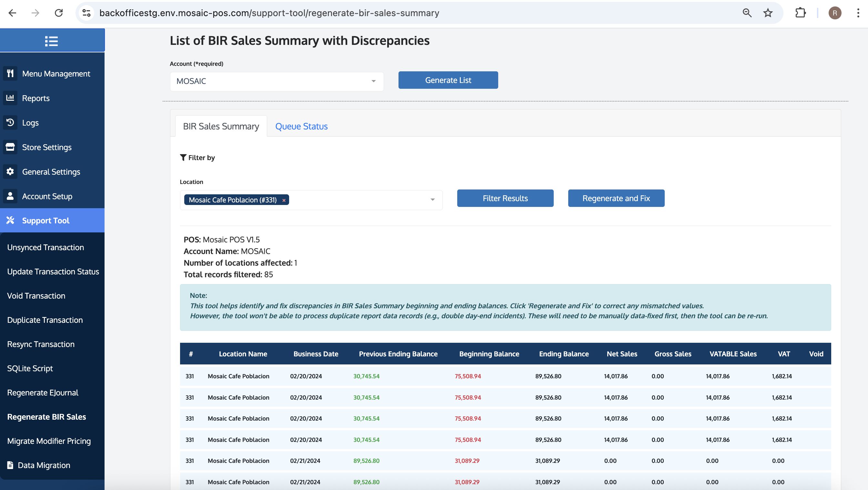Switch to the Queue Status tab

tap(301, 126)
